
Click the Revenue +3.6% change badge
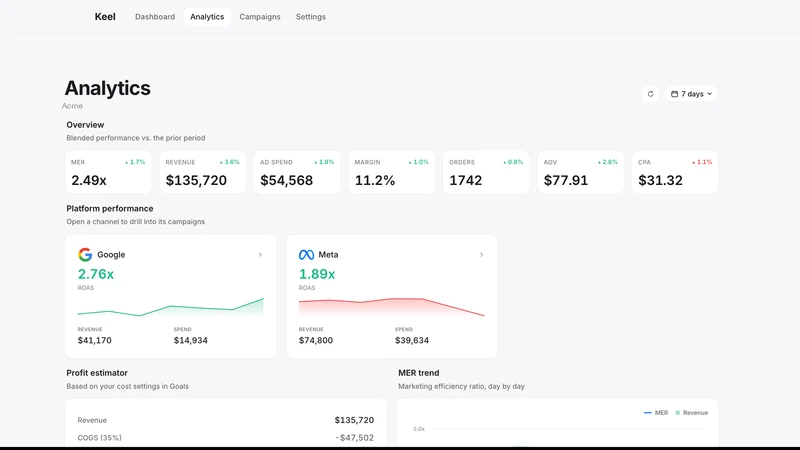click(230, 162)
